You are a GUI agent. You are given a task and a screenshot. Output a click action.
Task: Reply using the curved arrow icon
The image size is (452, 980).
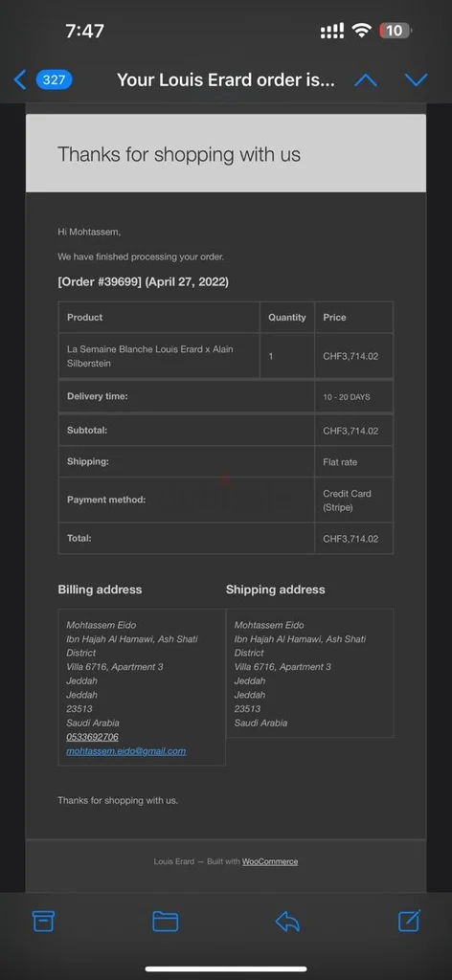[287, 922]
